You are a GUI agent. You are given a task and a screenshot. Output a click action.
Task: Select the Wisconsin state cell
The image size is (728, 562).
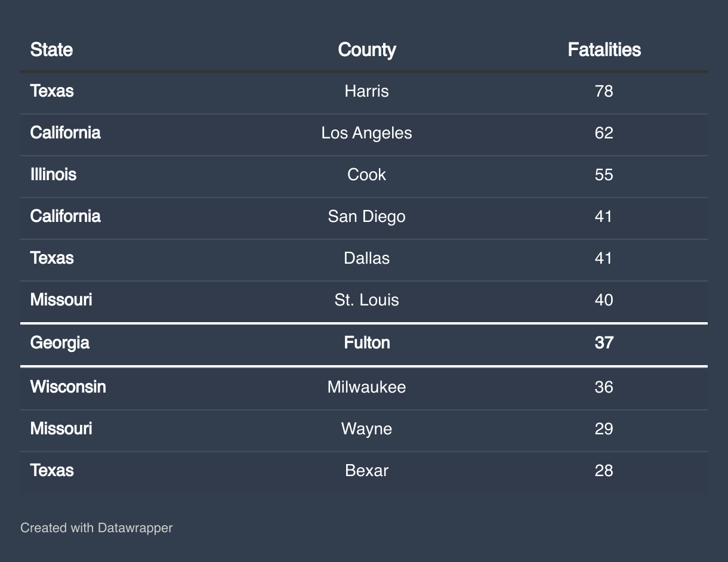(x=68, y=387)
